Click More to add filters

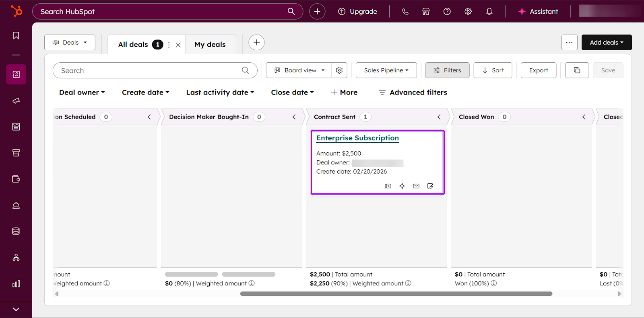(344, 92)
